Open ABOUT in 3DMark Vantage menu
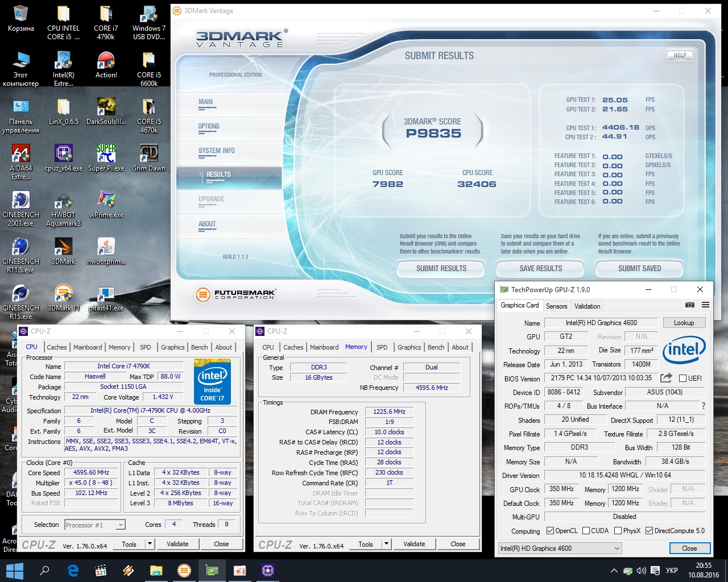 click(207, 224)
